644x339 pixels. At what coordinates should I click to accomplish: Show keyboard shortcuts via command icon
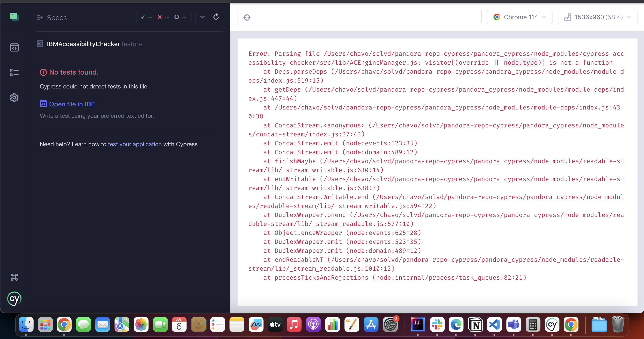coord(14,277)
